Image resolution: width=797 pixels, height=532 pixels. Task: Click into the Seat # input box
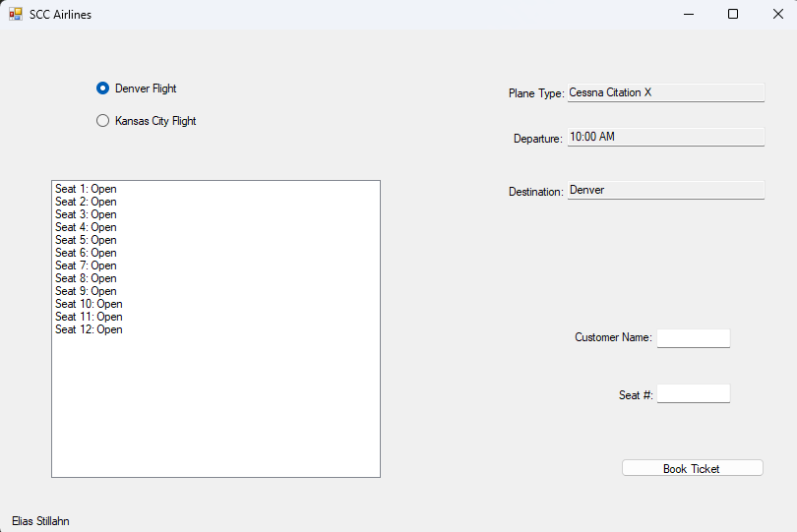point(693,393)
